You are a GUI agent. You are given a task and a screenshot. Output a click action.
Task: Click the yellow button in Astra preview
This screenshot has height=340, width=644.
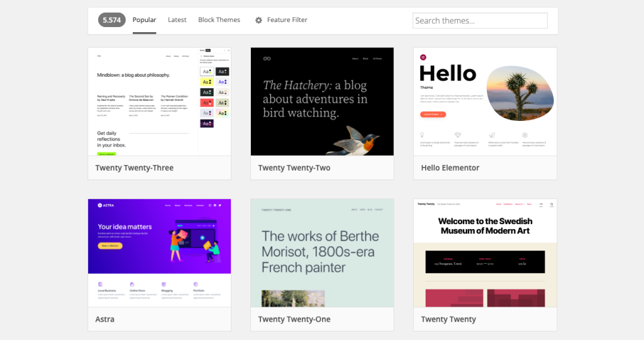[110, 246]
